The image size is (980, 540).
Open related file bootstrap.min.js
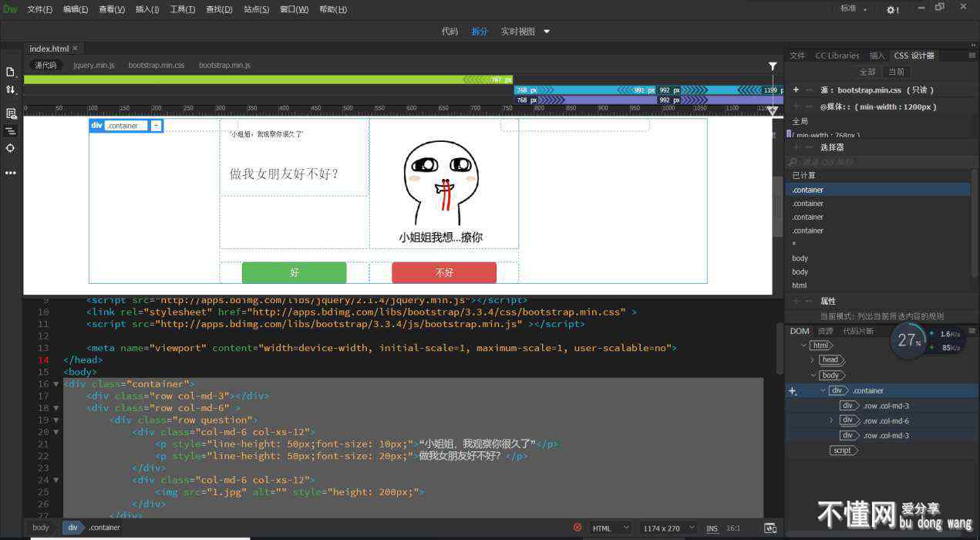[224, 66]
